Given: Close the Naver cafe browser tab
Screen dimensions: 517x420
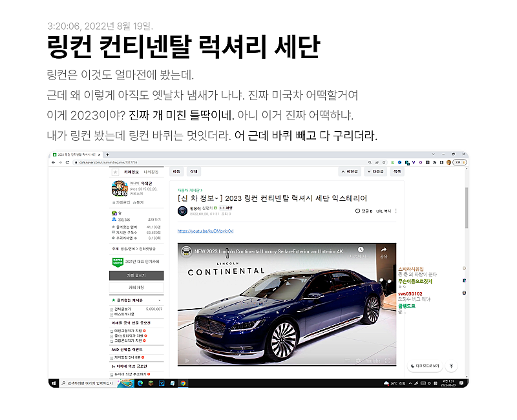Looking at the screenshot, I should pyautogui.click(x=99, y=154).
